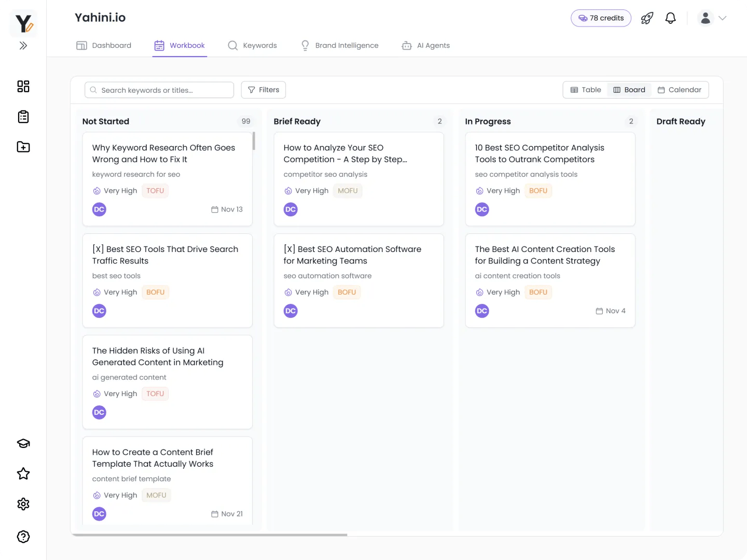Switch view to Board layout
Viewport: 747px width, 560px height.
point(629,89)
